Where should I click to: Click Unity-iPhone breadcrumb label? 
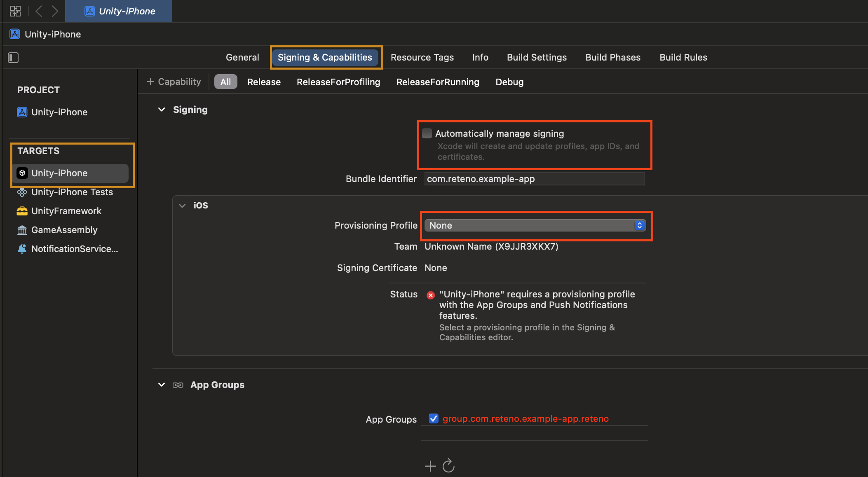point(53,34)
